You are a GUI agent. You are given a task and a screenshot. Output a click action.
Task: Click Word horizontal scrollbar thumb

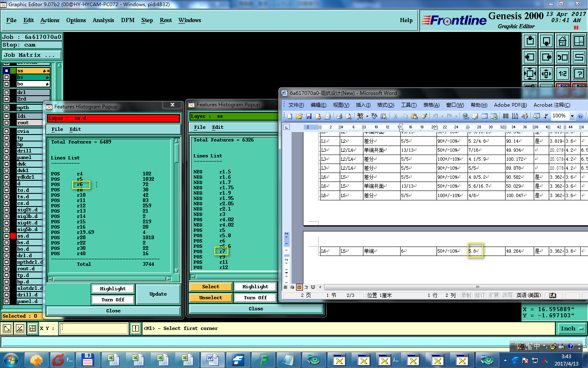[x=477, y=287]
